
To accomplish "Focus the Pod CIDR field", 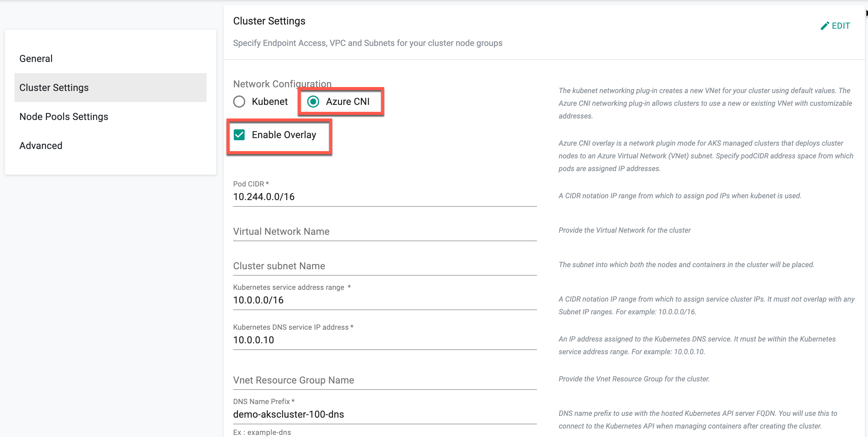I will pos(385,196).
